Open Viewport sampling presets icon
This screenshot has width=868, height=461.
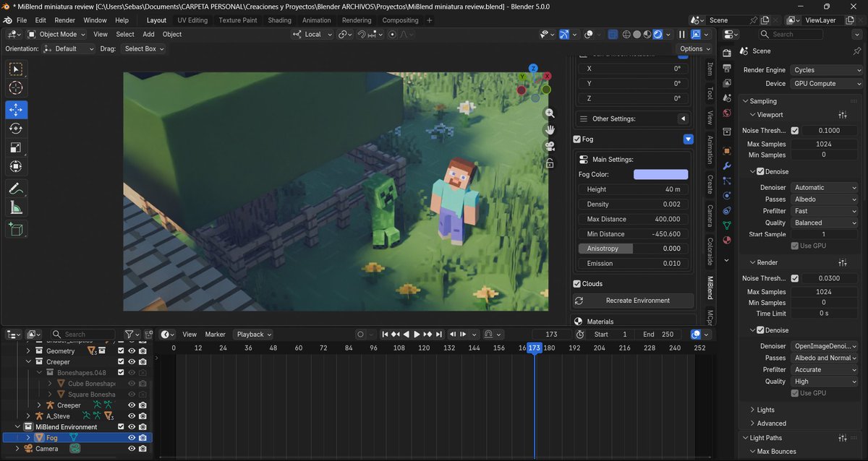pos(843,115)
